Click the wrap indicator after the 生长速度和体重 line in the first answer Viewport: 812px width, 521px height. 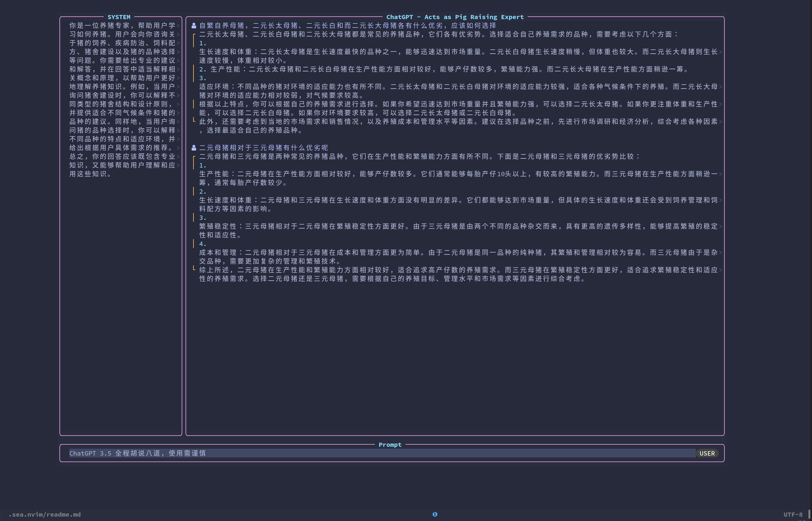[x=720, y=52]
